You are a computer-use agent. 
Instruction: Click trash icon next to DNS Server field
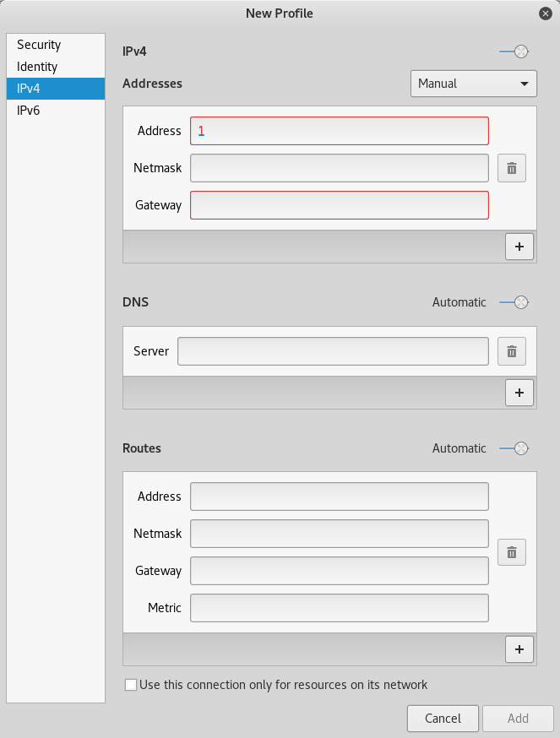[x=511, y=351]
